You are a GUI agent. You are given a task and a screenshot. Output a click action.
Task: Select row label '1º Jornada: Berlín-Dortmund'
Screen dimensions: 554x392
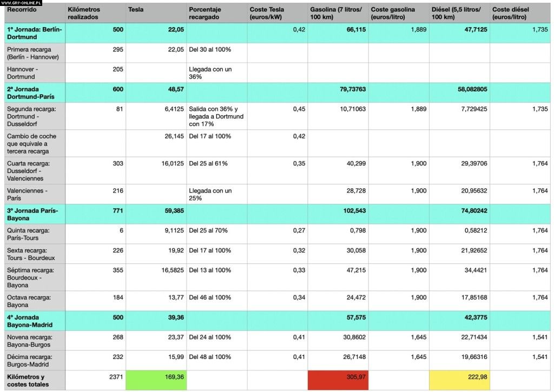34,33
